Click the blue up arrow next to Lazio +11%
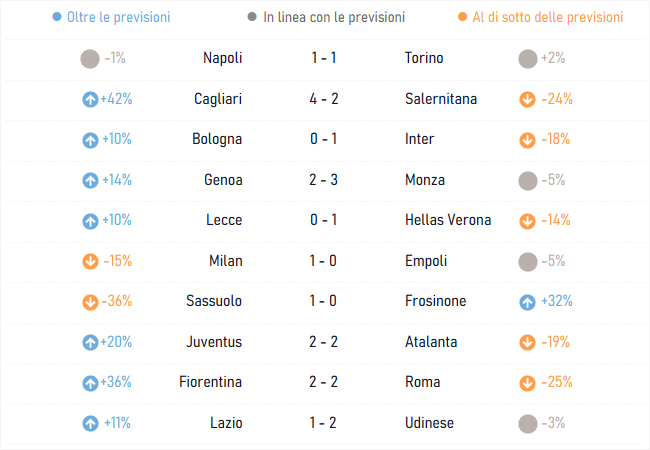The image size is (650, 450). (x=90, y=423)
